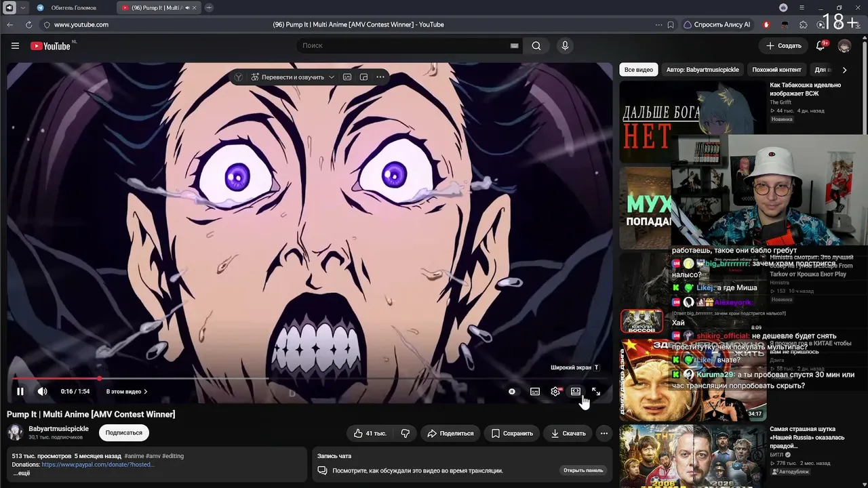The height and width of the screenshot is (488, 868).
Task: Expand the "В этом видео" chapters
Action: (127, 392)
